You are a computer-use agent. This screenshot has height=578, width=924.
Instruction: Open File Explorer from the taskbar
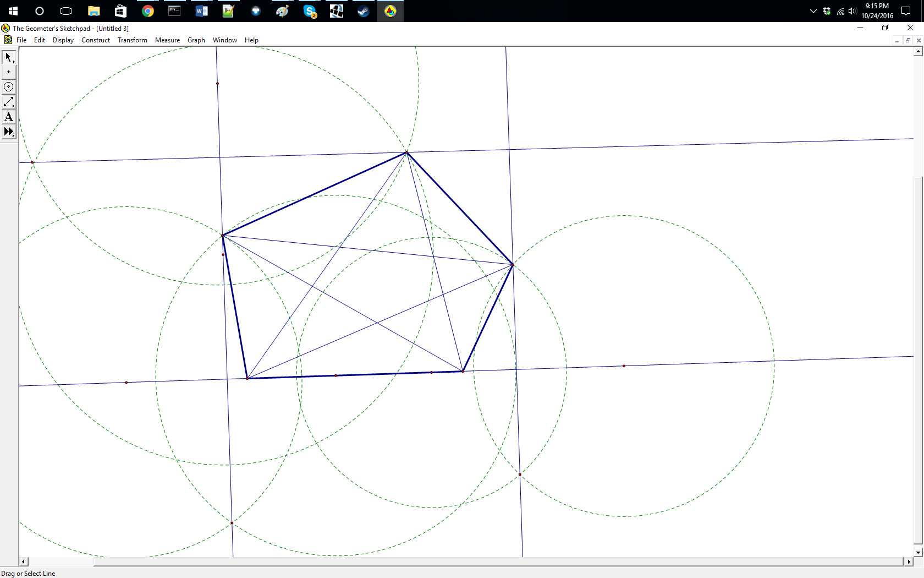pyautogui.click(x=94, y=11)
